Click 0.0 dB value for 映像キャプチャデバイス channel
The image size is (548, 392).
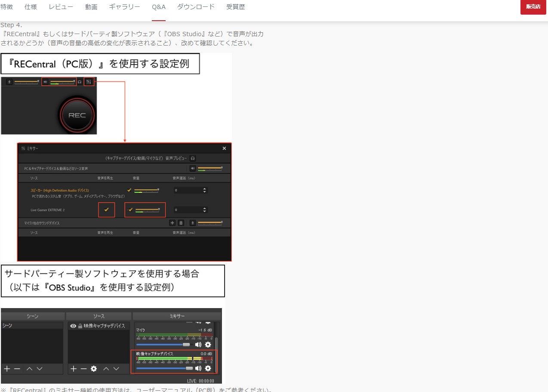pyautogui.click(x=206, y=354)
